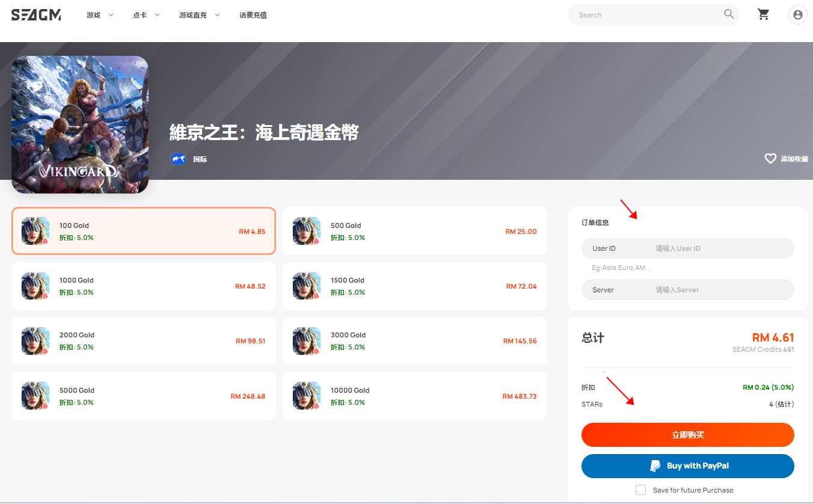This screenshot has height=504, width=813.
Task: Click the SEAGM Credits 461 text
Action: click(763, 349)
